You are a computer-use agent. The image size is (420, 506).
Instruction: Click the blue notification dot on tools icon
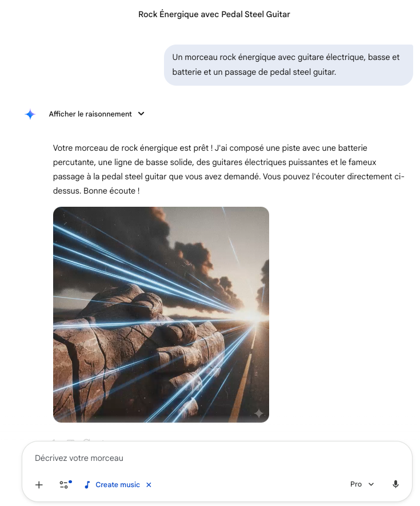pos(70,482)
